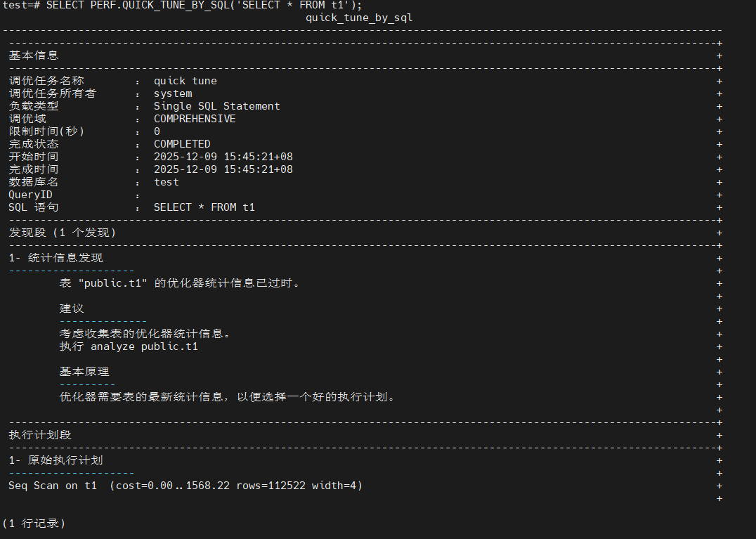
Task: Click the 开始时间 timestamp value
Action: click(223, 157)
